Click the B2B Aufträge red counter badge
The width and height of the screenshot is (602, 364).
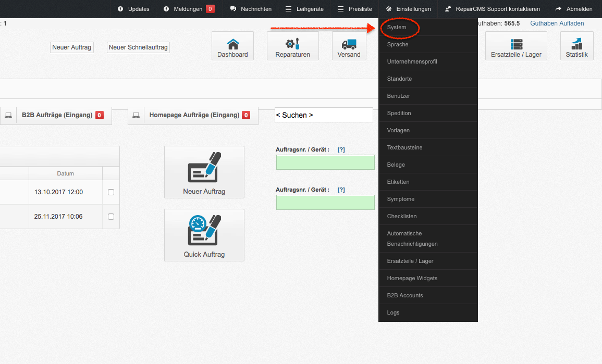point(100,115)
